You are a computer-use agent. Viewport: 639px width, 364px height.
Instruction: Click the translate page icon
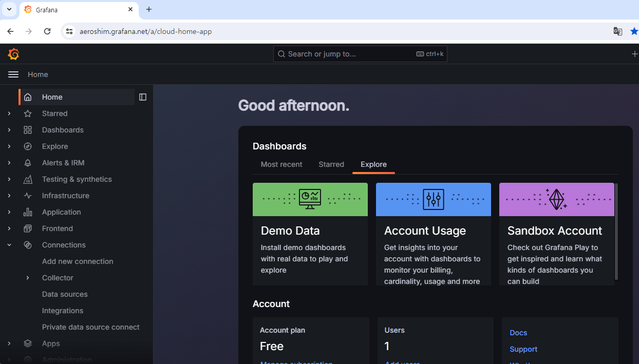[618, 31]
